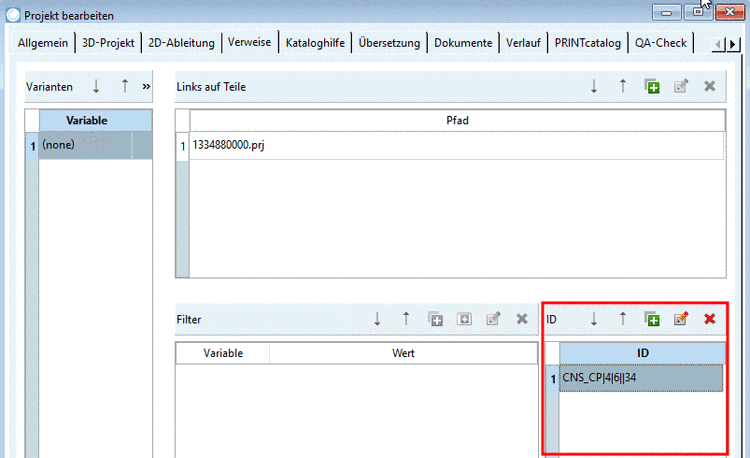Open the 2D-Ableitung tab
The height and width of the screenshot is (458, 750).
pos(181,43)
